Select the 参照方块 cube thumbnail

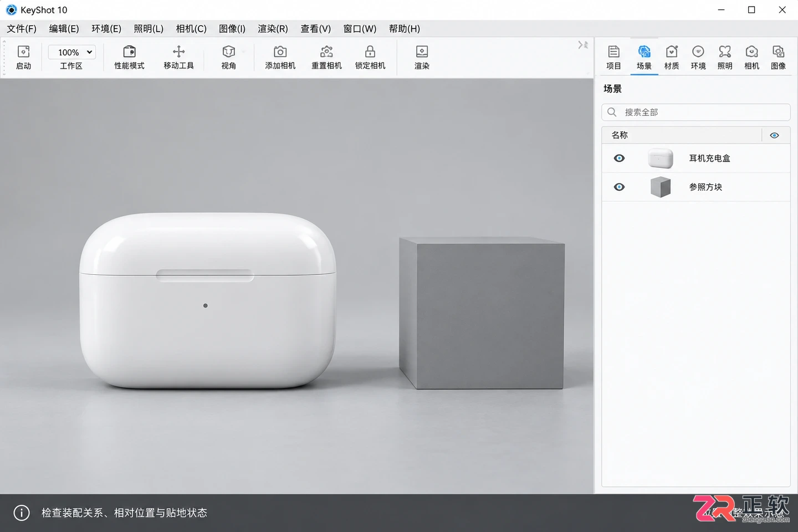coord(661,187)
